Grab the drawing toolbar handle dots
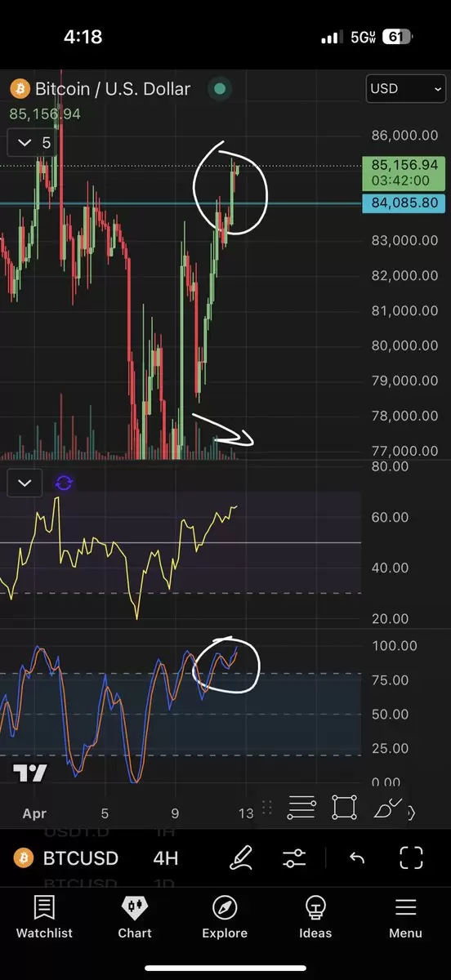The image size is (451, 980). (266, 808)
